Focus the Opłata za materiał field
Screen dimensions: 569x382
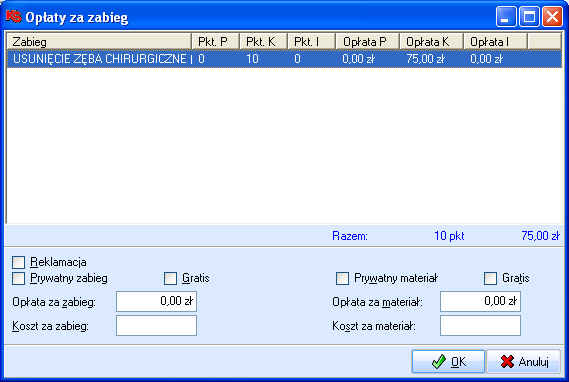(480, 301)
